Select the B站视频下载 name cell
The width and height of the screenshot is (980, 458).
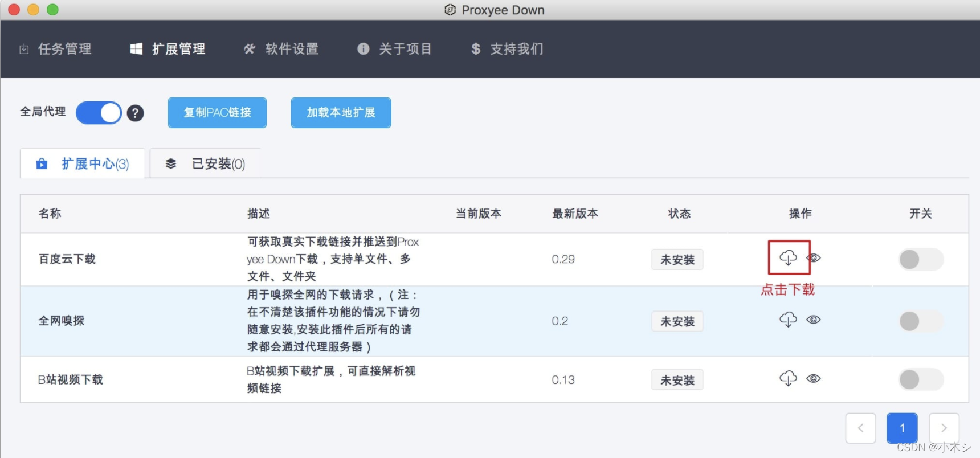point(71,379)
